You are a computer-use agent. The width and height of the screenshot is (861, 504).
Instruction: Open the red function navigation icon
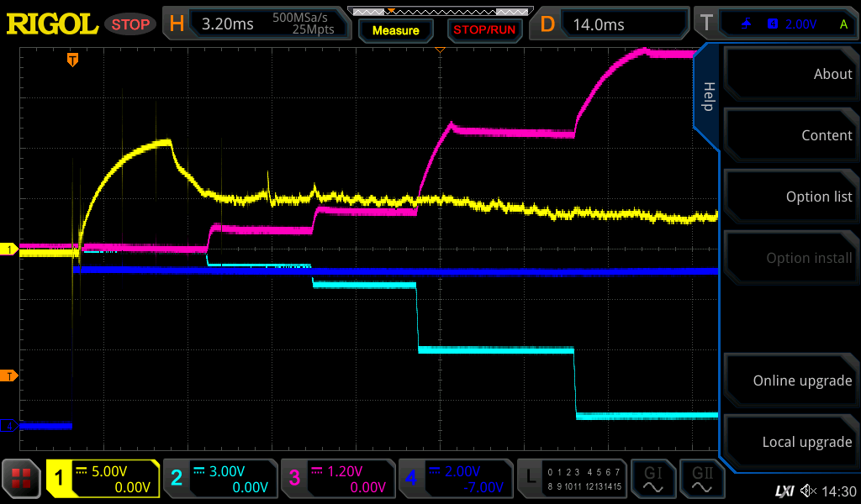(22, 479)
